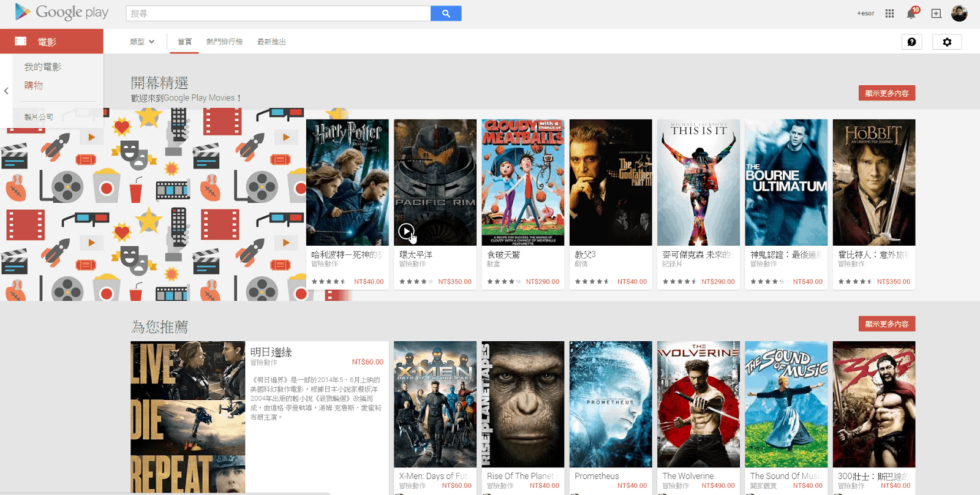
Task: Click NT$350.00 price under 環太平洋
Action: click(455, 282)
